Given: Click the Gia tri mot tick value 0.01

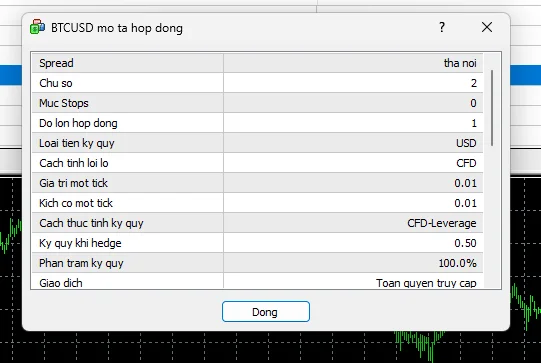Looking at the screenshot, I should pyautogui.click(x=465, y=183).
